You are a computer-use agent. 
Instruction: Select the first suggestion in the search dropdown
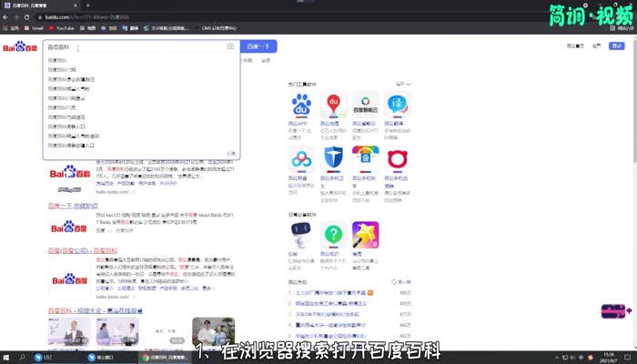(58, 60)
